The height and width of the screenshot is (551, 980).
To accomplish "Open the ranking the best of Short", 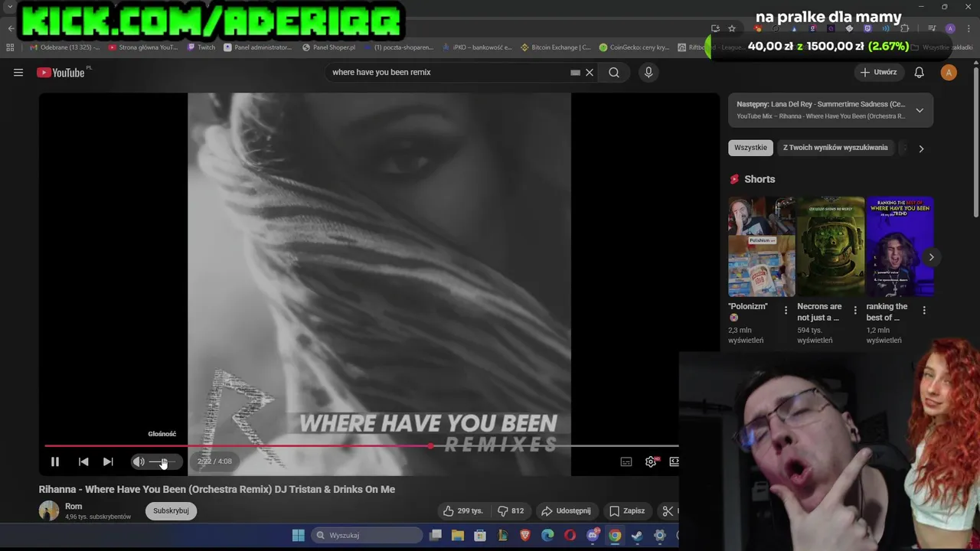I will (x=900, y=246).
